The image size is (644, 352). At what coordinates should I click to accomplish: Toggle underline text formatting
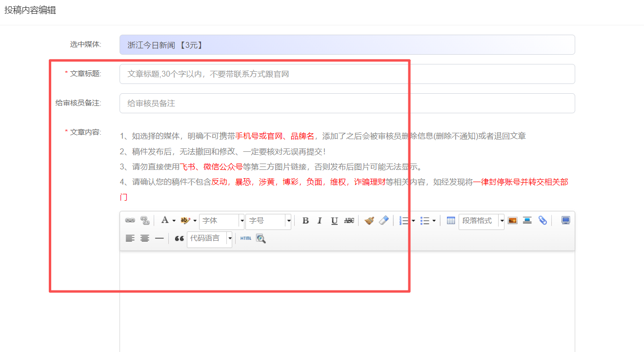[x=334, y=221]
